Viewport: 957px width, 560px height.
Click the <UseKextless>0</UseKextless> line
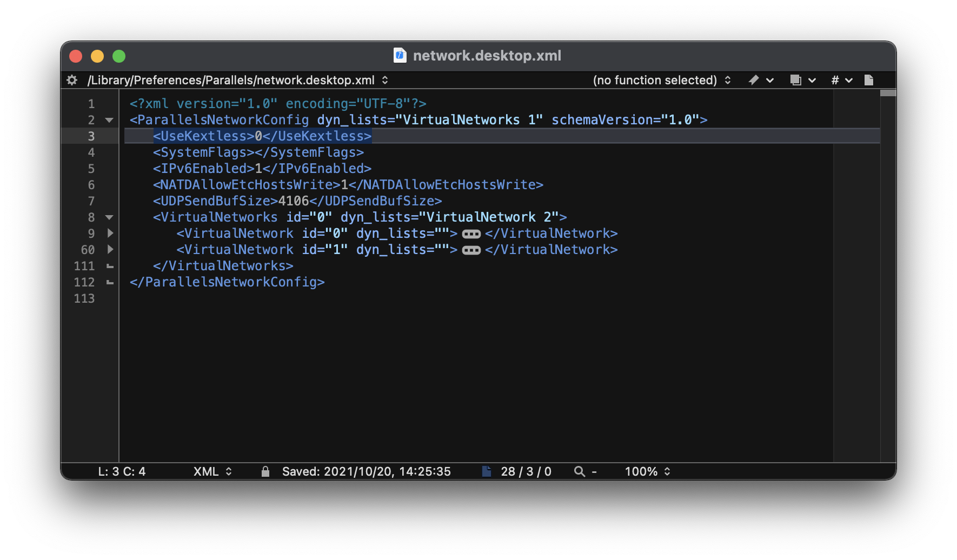click(262, 136)
